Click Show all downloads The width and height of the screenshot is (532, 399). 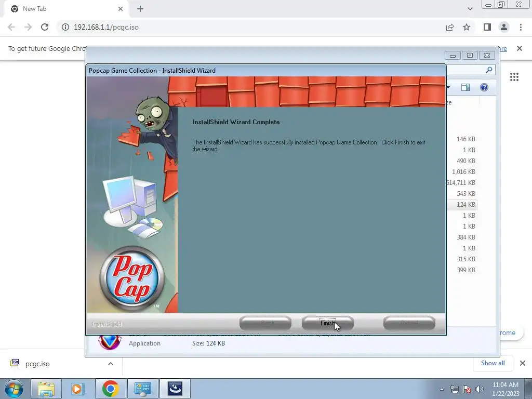493,363
